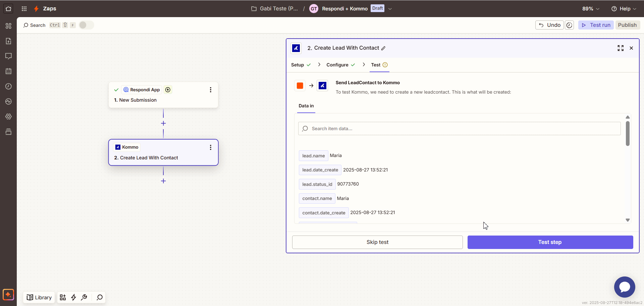Click the lead.date_create field label
Viewport: 644px width, 306px height.
tap(320, 170)
